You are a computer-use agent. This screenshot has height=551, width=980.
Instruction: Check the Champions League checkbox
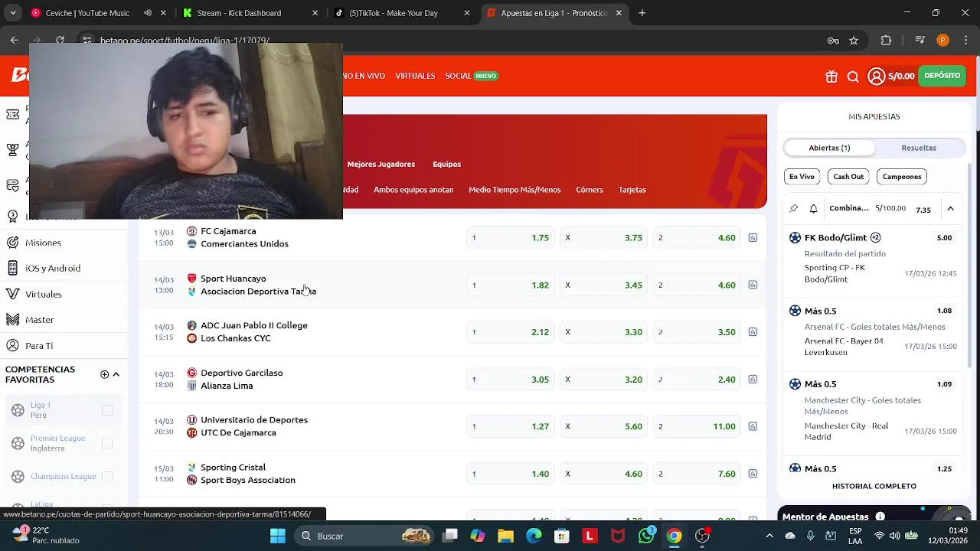point(107,476)
